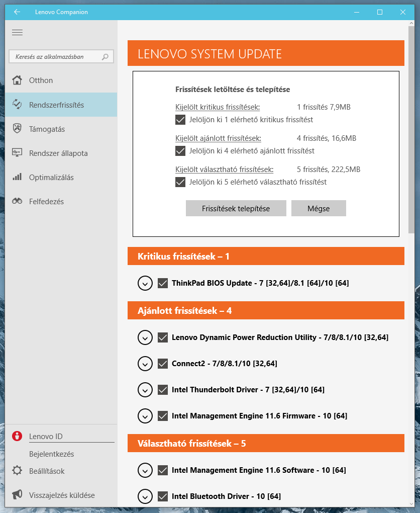
Task: Open Beállítások settings
Action: pos(61,471)
